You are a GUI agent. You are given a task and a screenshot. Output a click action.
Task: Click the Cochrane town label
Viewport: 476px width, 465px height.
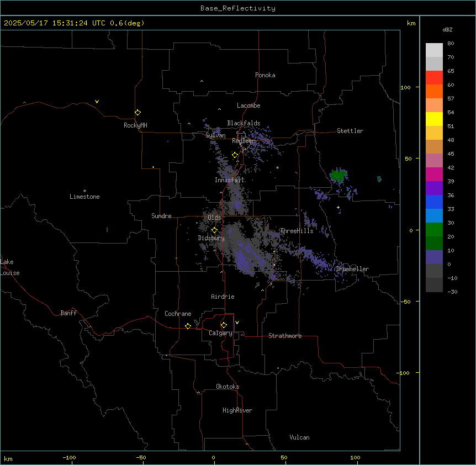178,314
